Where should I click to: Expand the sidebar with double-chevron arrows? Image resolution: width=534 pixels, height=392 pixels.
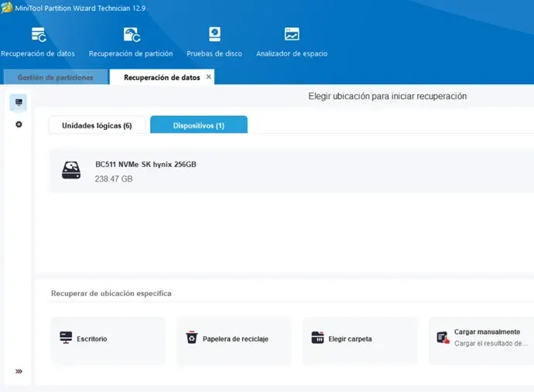19,371
